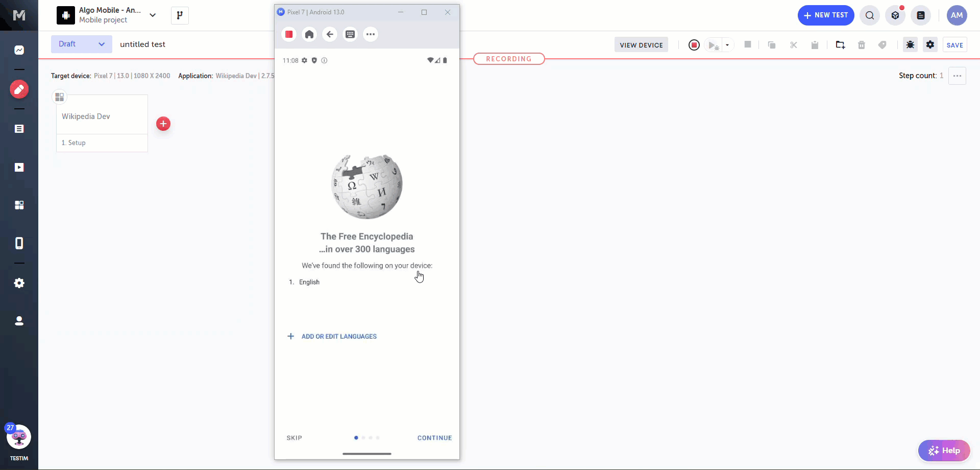The image size is (980, 470).
Task: Click the debug bug icon in toolbar
Action: tap(910, 45)
